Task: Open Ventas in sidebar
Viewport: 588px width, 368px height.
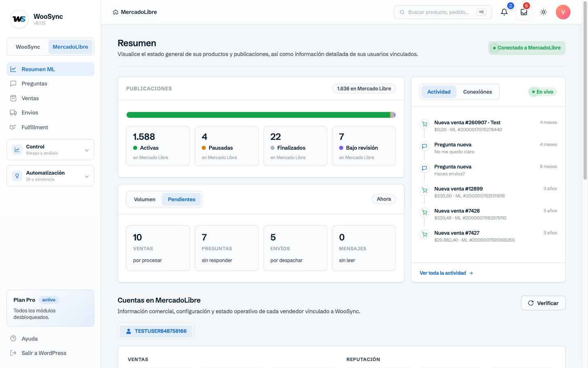Action: click(50, 98)
